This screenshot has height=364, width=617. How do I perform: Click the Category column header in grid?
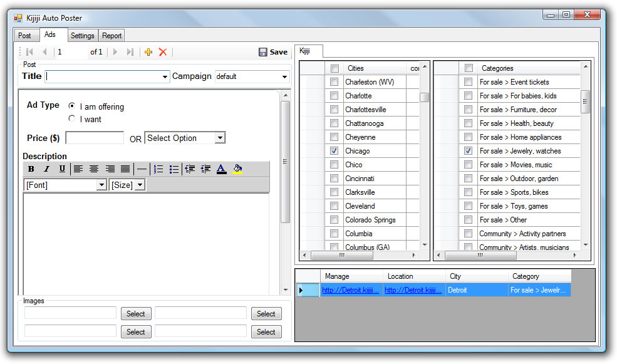539,276
